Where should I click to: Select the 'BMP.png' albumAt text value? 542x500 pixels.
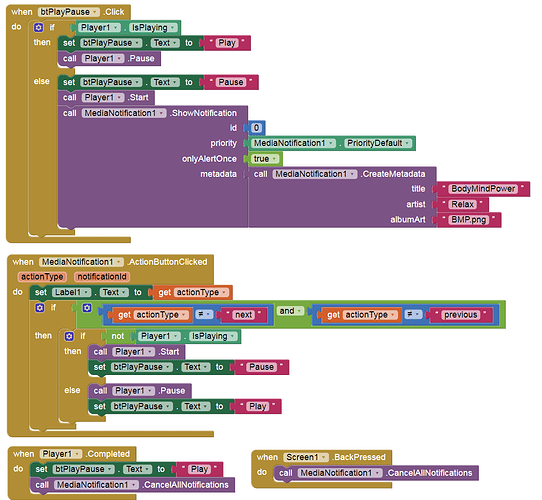pyautogui.click(x=469, y=220)
